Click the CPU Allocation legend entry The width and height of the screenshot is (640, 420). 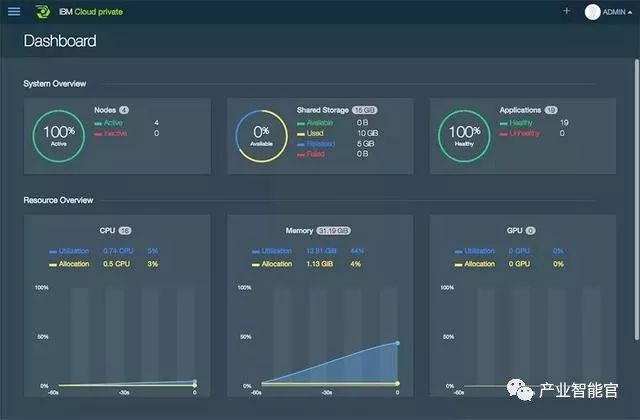click(69, 264)
